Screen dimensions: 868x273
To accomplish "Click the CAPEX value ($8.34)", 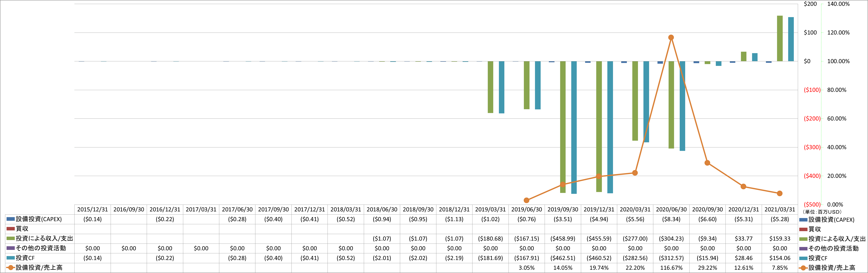I will pyautogui.click(x=671, y=219).
